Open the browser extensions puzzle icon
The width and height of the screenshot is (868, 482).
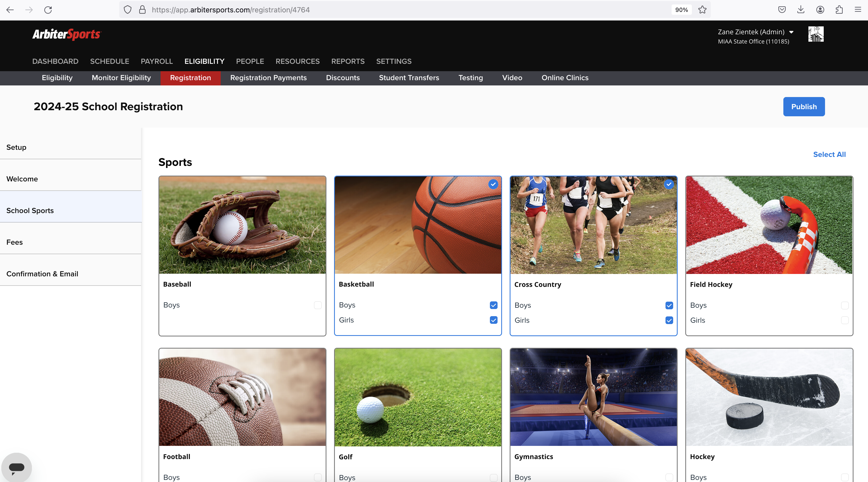[x=839, y=10]
